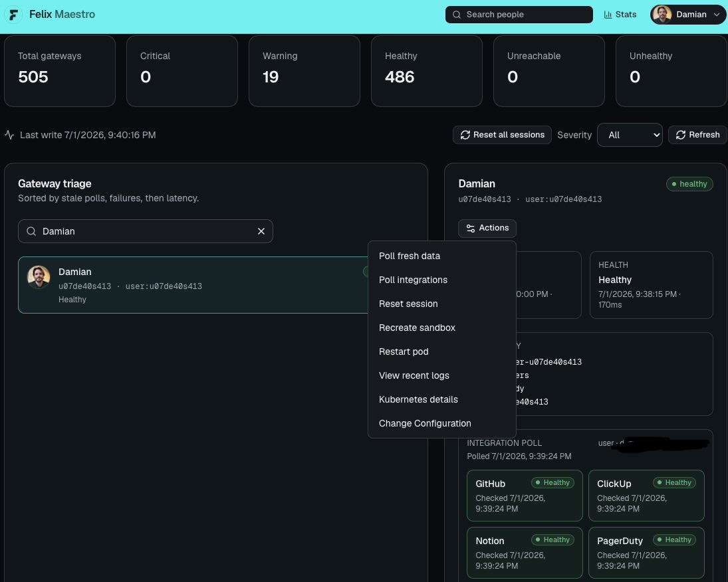Click the GitHub integration card
Screen dimensions: 728x582
(x=525, y=496)
